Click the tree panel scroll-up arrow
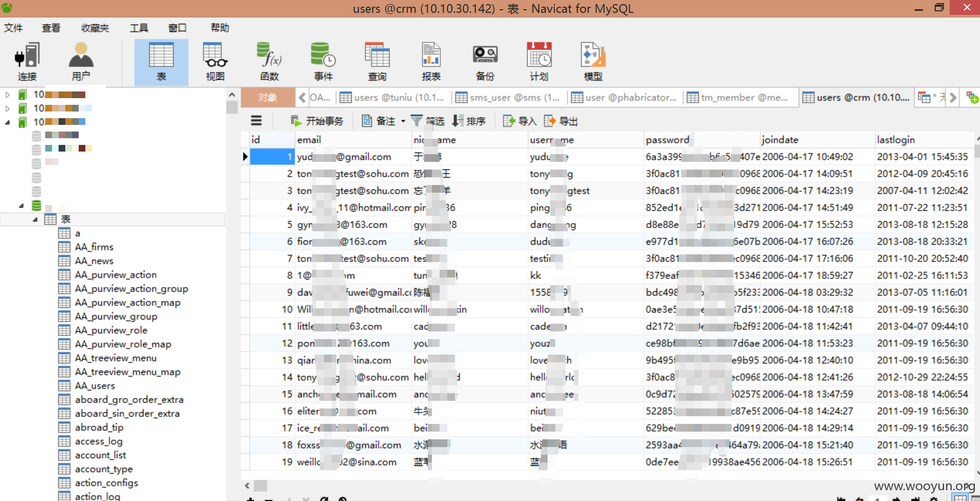The height and width of the screenshot is (501, 980). [232, 95]
